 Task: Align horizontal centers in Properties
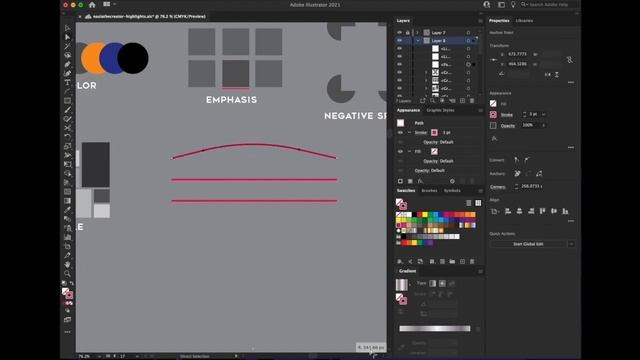click(x=519, y=211)
